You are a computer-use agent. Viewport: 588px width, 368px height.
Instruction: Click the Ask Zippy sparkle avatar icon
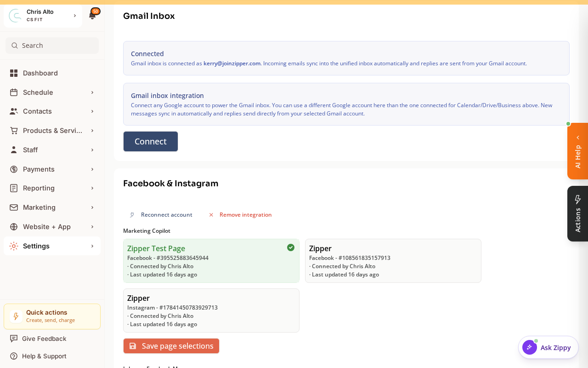point(530,347)
